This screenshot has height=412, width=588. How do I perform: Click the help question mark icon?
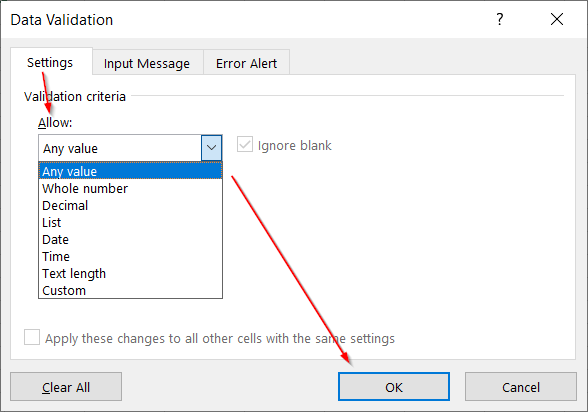pyautogui.click(x=500, y=19)
